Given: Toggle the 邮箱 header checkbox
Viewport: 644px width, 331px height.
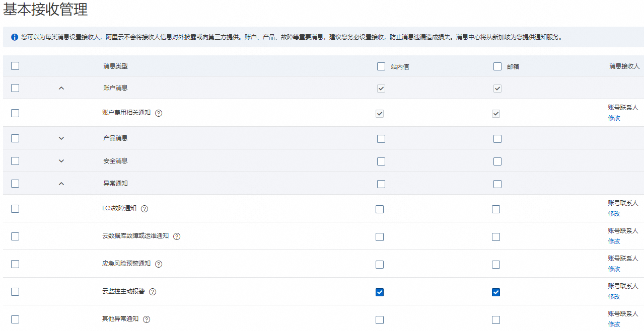Looking at the screenshot, I should (x=497, y=66).
